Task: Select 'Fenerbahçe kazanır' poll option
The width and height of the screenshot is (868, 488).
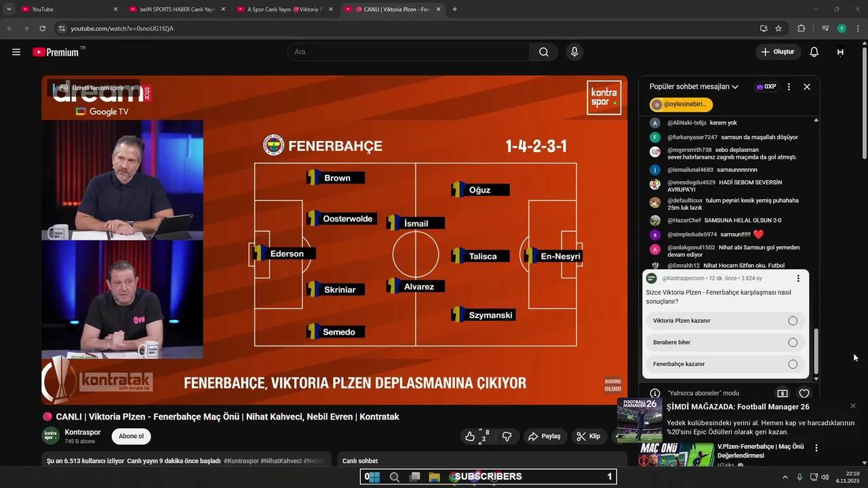Action: [724, 364]
